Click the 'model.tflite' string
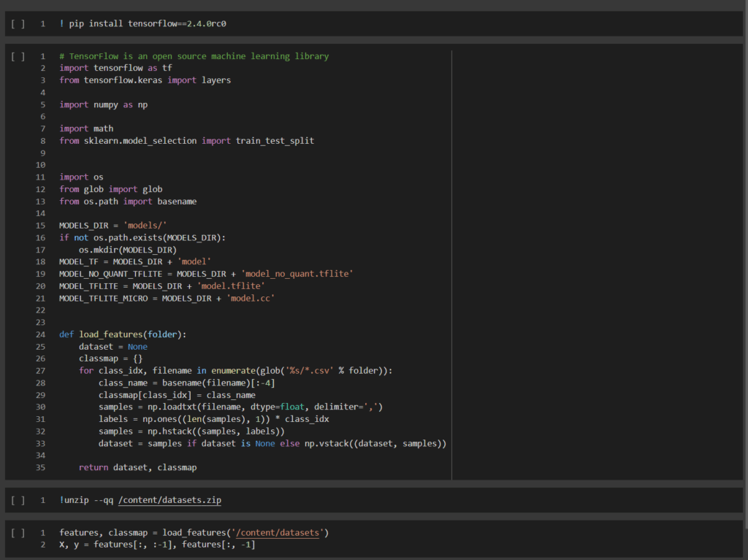 (231, 286)
